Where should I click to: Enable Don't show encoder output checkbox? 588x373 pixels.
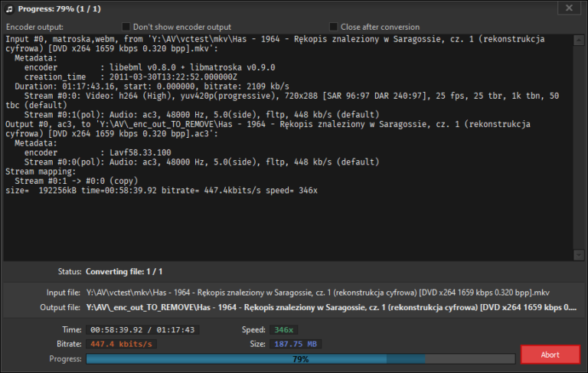click(126, 26)
